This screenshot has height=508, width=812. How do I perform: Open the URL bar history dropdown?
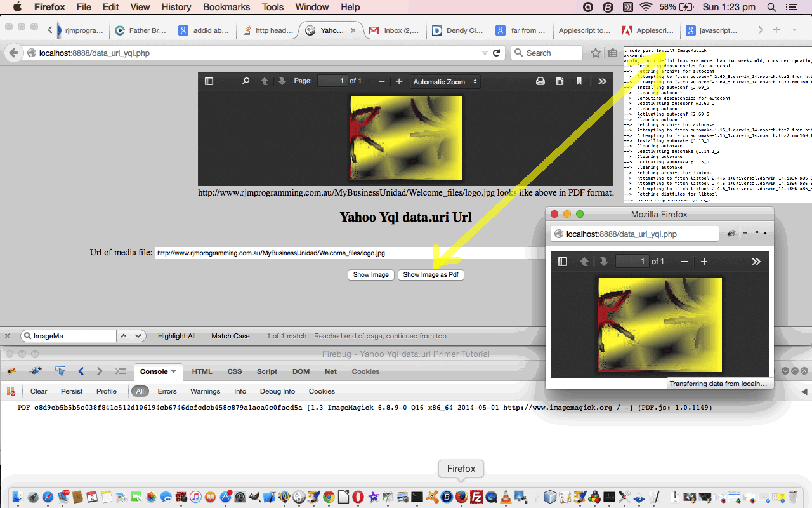click(485, 53)
